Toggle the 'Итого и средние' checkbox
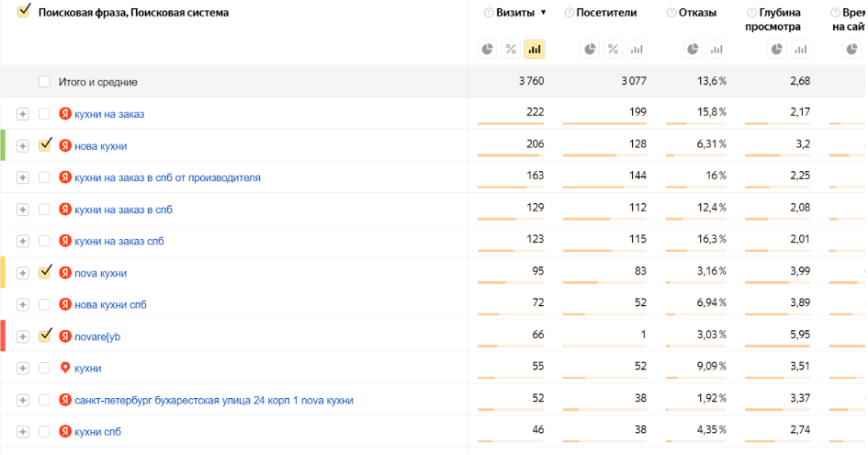 (x=44, y=82)
